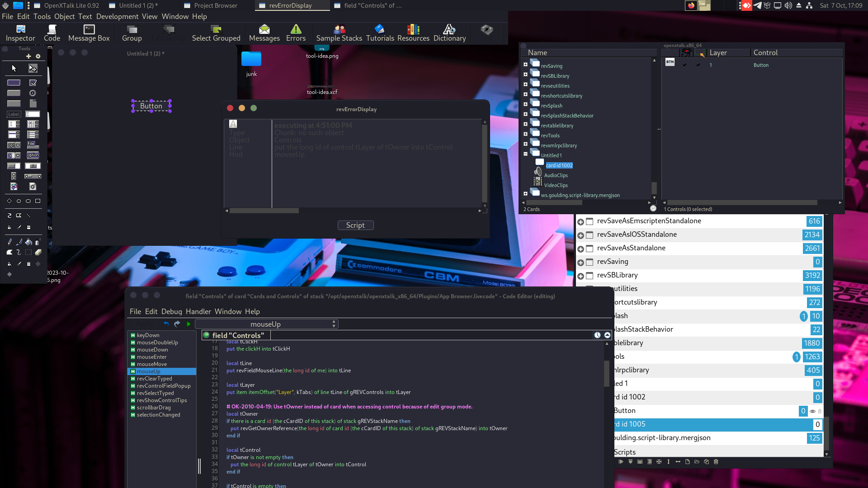Choose the image control tool in Tools palette
The width and height of the screenshot is (868, 488).
click(14, 187)
